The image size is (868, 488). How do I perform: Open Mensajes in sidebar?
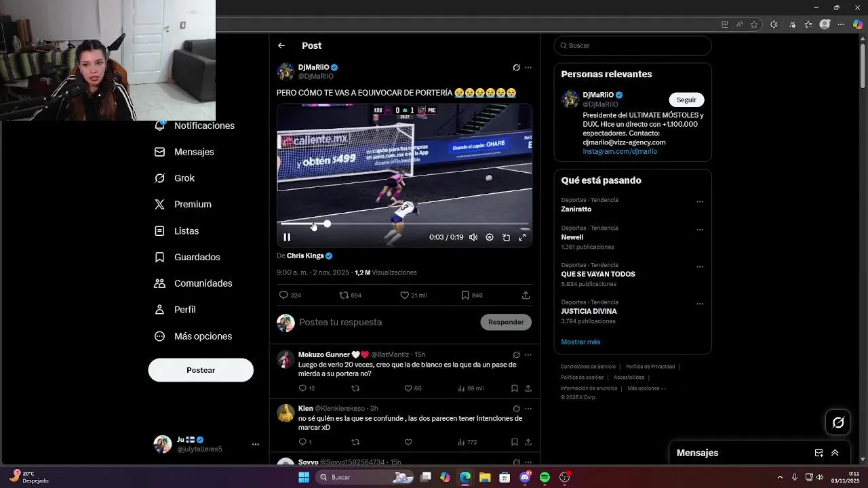(x=184, y=152)
